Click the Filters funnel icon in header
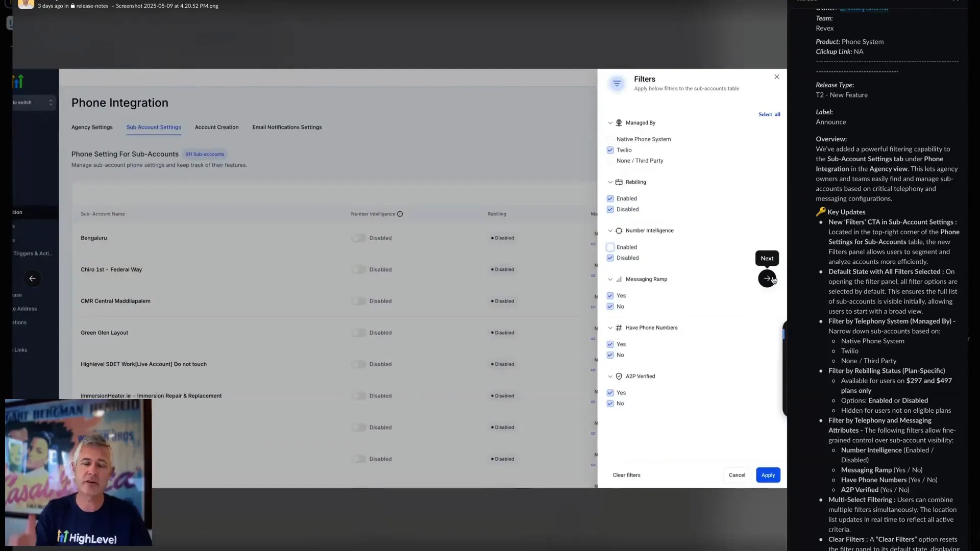Screen dimensions: 980x551 pyautogui.click(x=617, y=83)
